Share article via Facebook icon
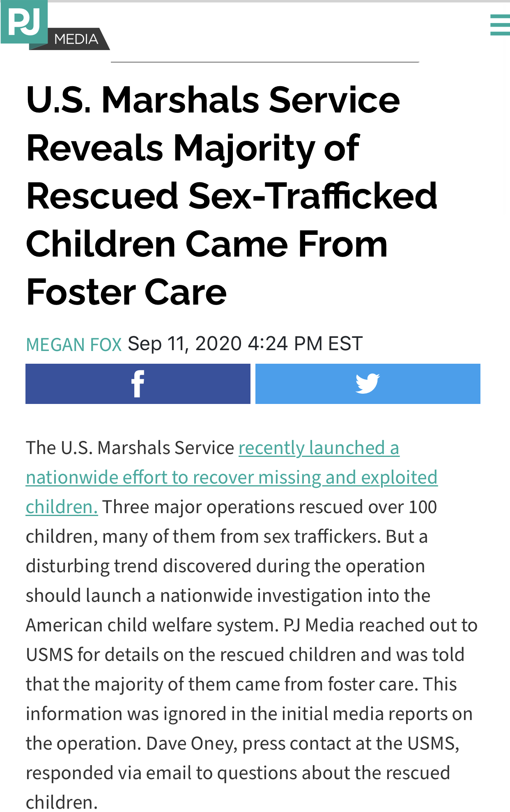This screenshot has height=812, width=510. point(138,384)
